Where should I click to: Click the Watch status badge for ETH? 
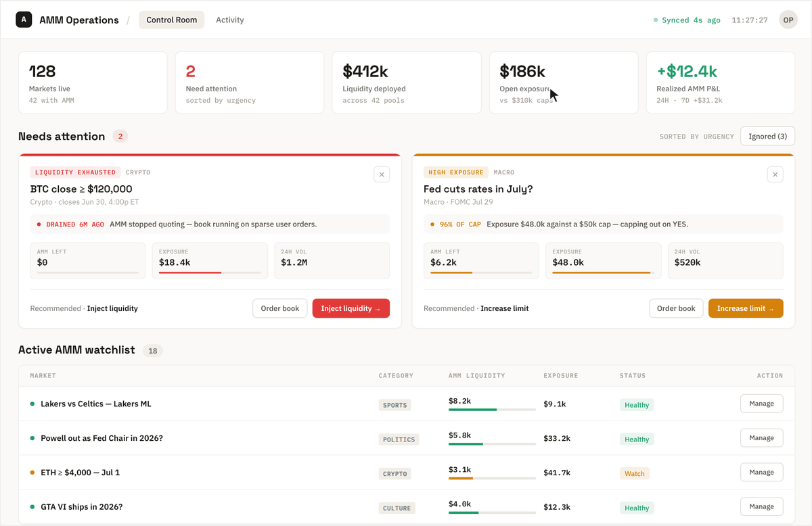(x=635, y=473)
